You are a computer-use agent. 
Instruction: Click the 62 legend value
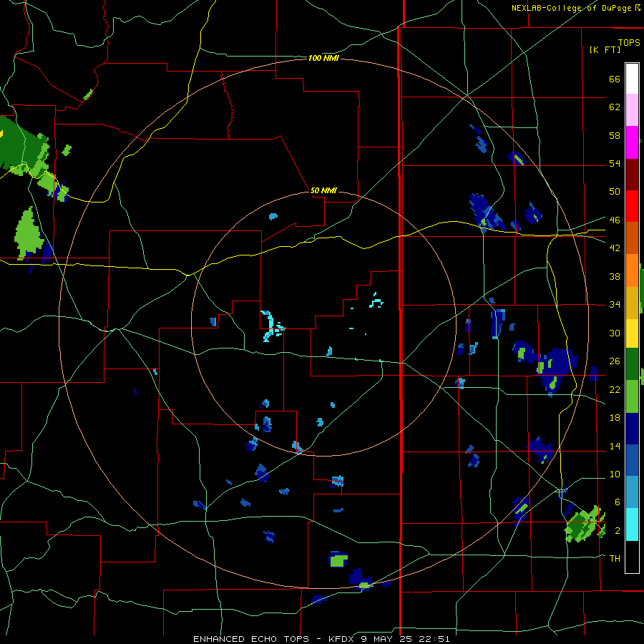[615, 107]
